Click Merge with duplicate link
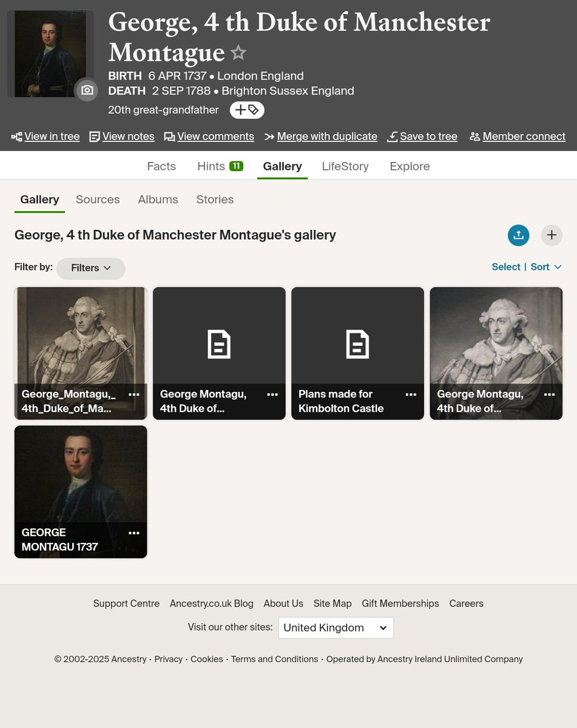The width and height of the screenshot is (577, 728). click(x=321, y=136)
